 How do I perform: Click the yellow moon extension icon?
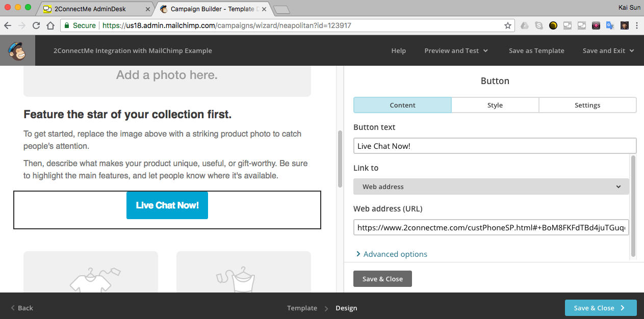click(553, 25)
